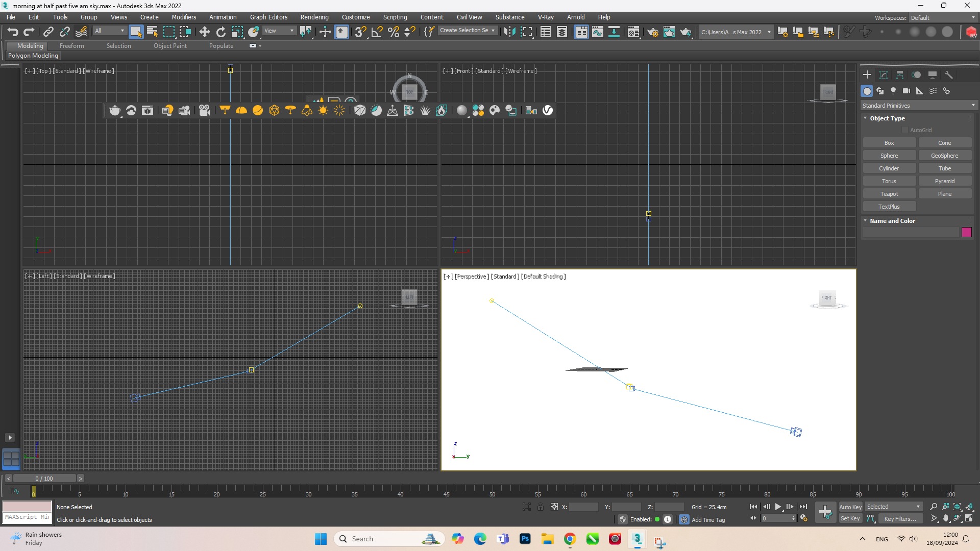Click the Teapot primitive button
This screenshot has height=551, width=980.
point(889,194)
